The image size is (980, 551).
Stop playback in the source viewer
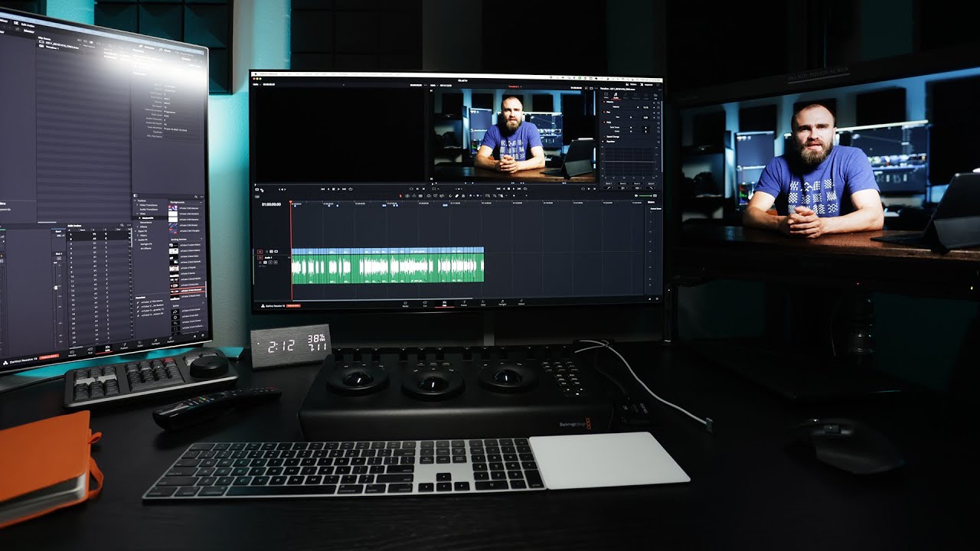coord(334,189)
